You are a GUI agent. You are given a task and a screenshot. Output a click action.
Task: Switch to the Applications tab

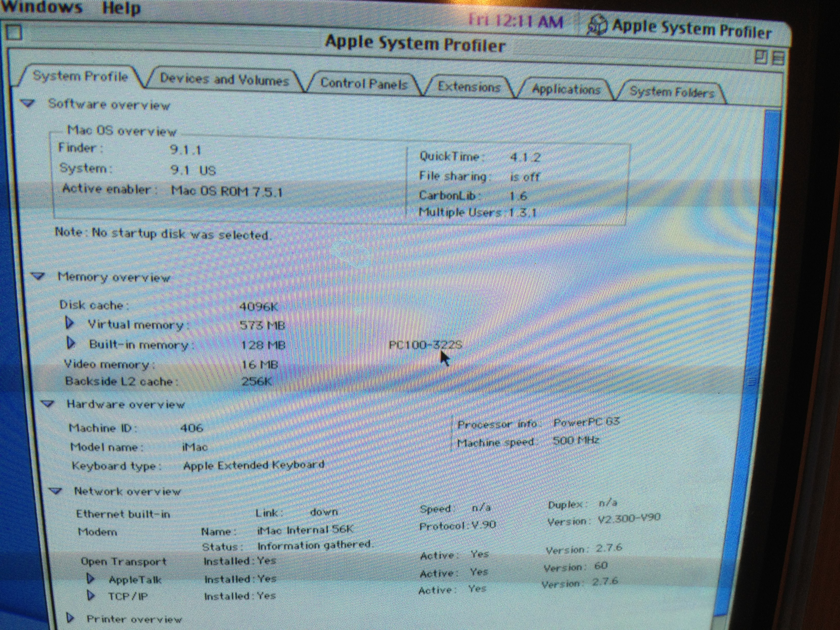tap(566, 90)
